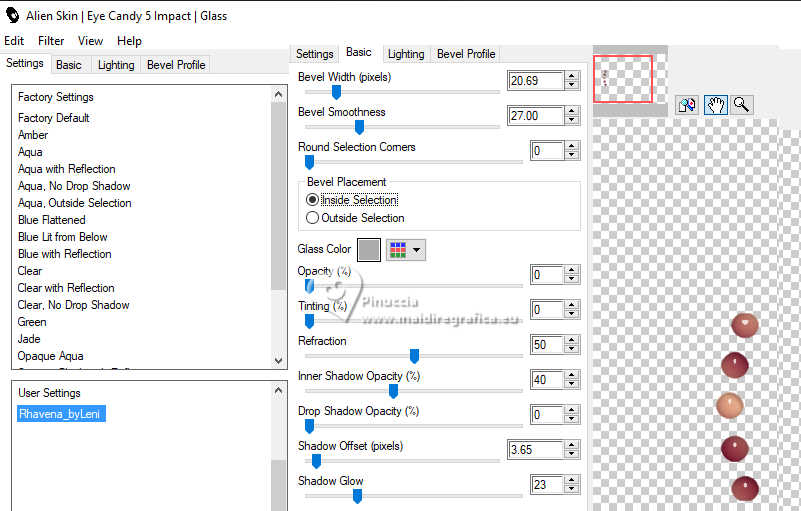801x511 pixels.
Task: Click Factory Settings list scroll down arrow
Action: [x=278, y=360]
